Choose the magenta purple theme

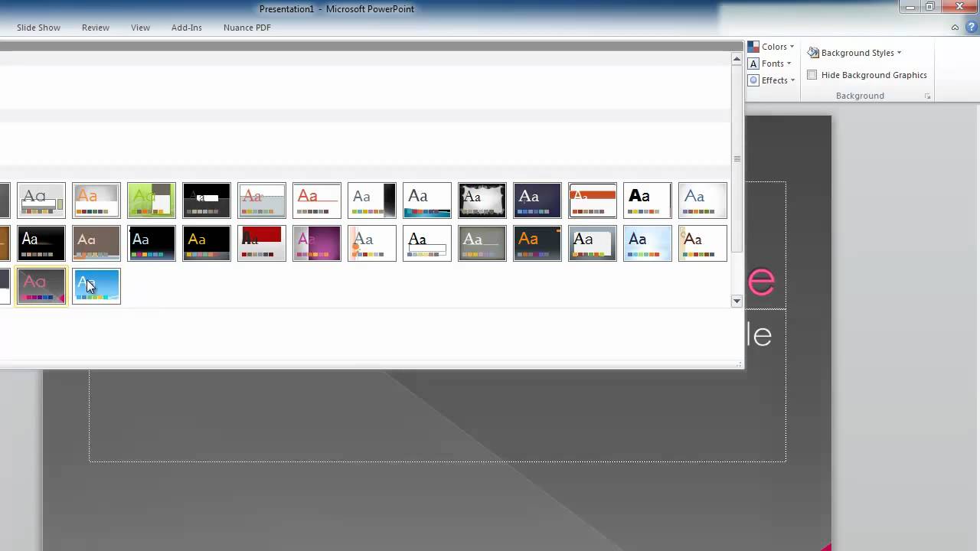click(317, 243)
